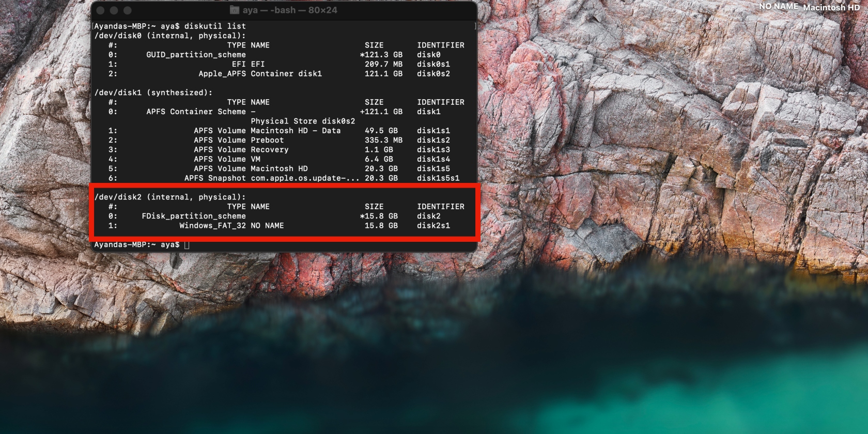Image resolution: width=868 pixels, height=434 pixels.
Task: Click the 'NO NAME' volume name in Terminal
Action: click(267, 226)
